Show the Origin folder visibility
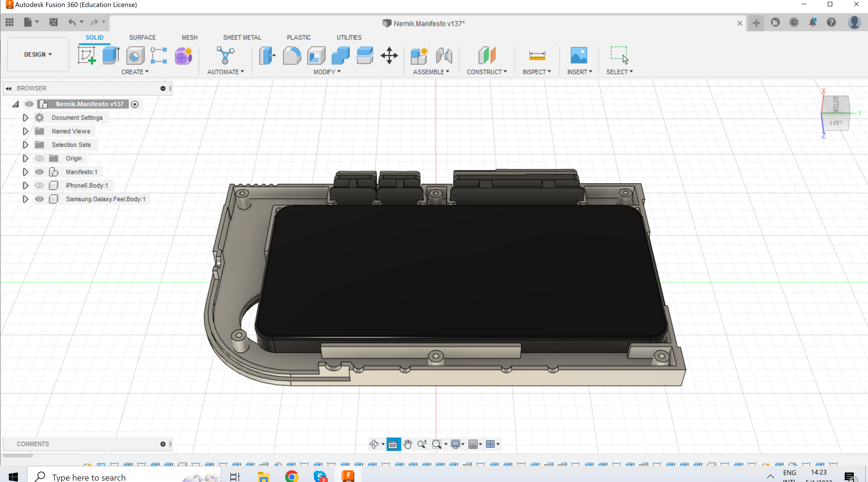868x482 pixels. 39,158
